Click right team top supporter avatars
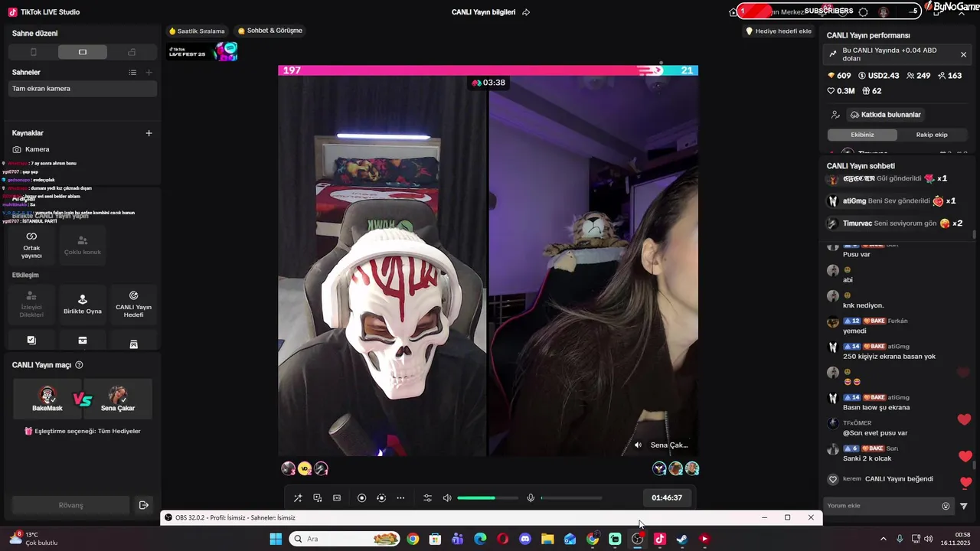 [675, 468]
